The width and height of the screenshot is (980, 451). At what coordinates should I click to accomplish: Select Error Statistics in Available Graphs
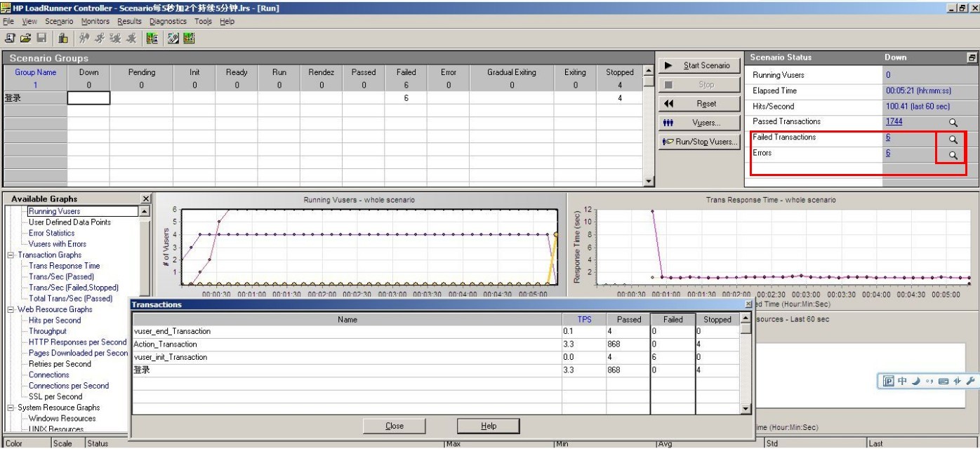pos(51,233)
